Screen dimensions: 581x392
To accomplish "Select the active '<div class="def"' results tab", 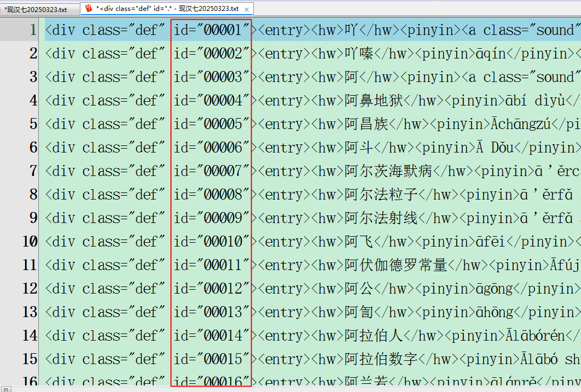I will tap(167, 9).
